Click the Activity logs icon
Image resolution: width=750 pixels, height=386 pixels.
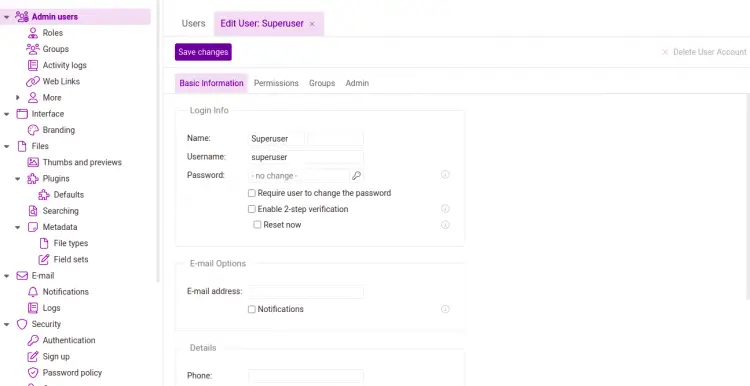point(33,66)
